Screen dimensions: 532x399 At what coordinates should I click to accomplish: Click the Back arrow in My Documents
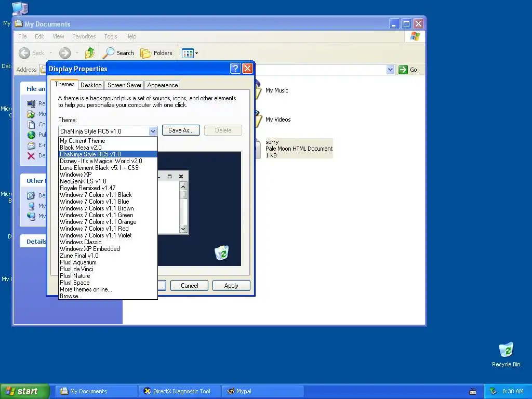point(24,53)
